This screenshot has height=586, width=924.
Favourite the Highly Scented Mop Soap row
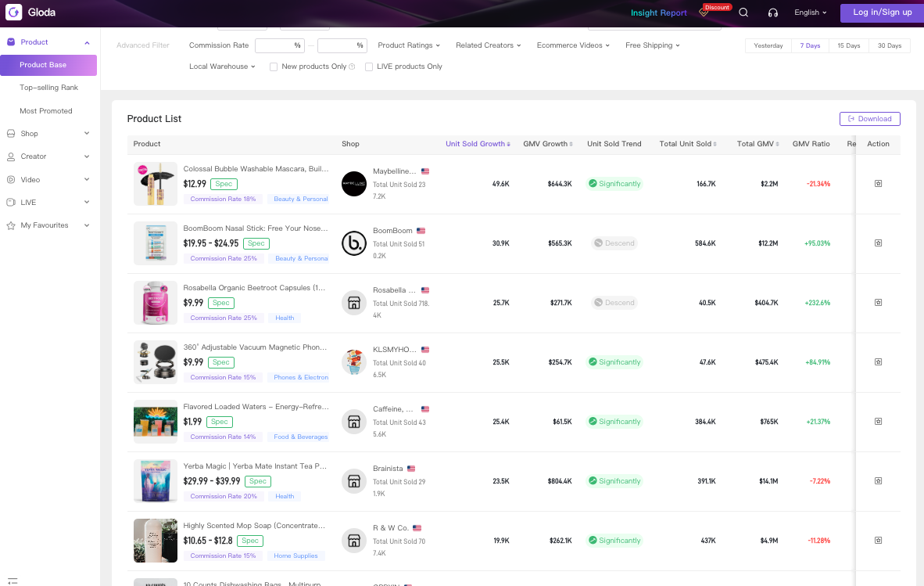pos(878,541)
